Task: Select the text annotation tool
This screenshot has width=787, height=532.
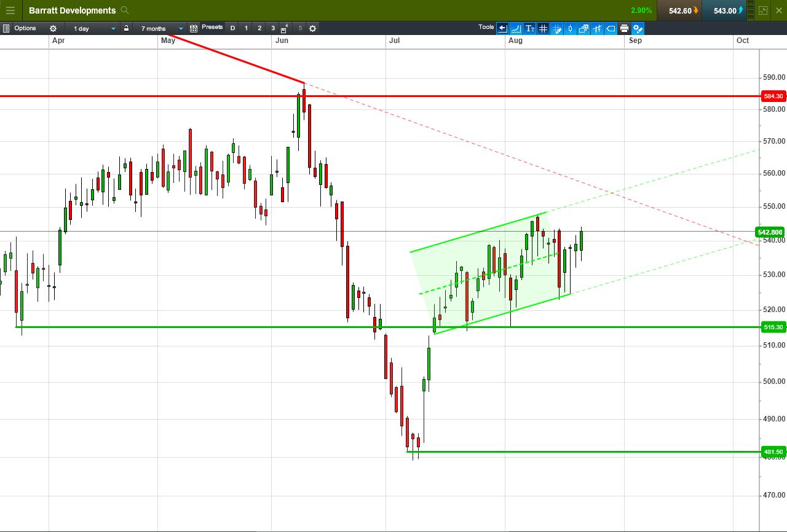Action: tap(529, 28)
